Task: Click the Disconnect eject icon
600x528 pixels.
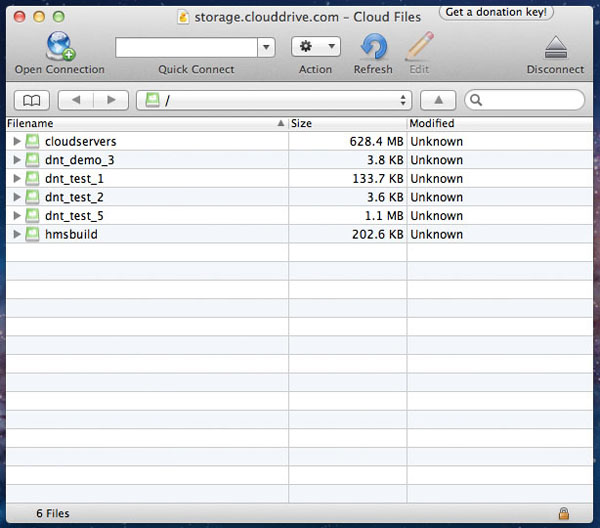Action: (555, 47)
